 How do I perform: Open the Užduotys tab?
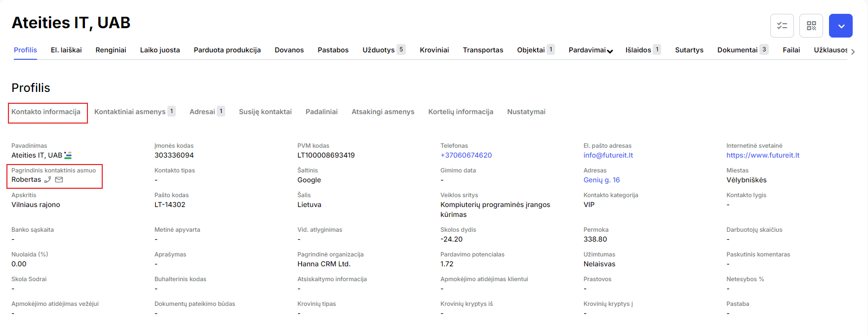[x=384, y=50]
